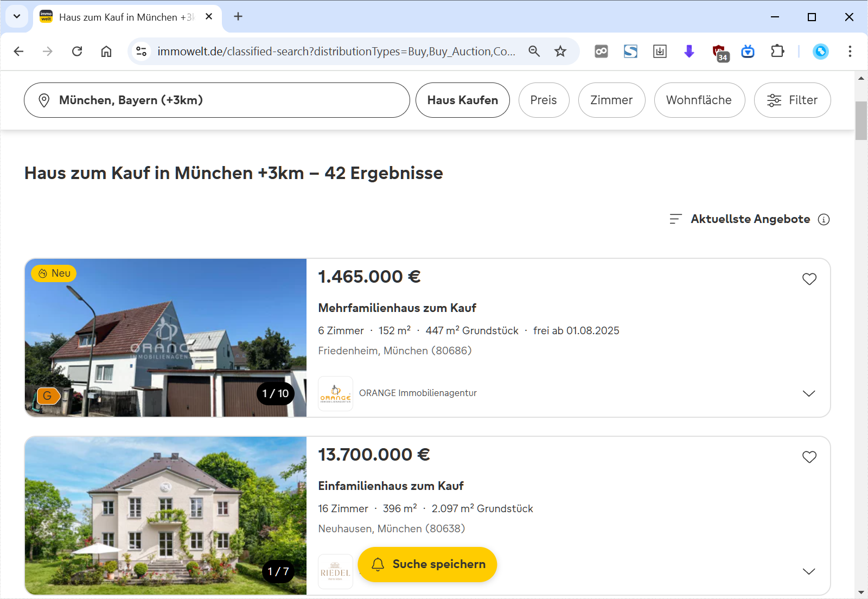
Task: Open the browser zoom magnifier icon
Action: (x=534, y=51)
